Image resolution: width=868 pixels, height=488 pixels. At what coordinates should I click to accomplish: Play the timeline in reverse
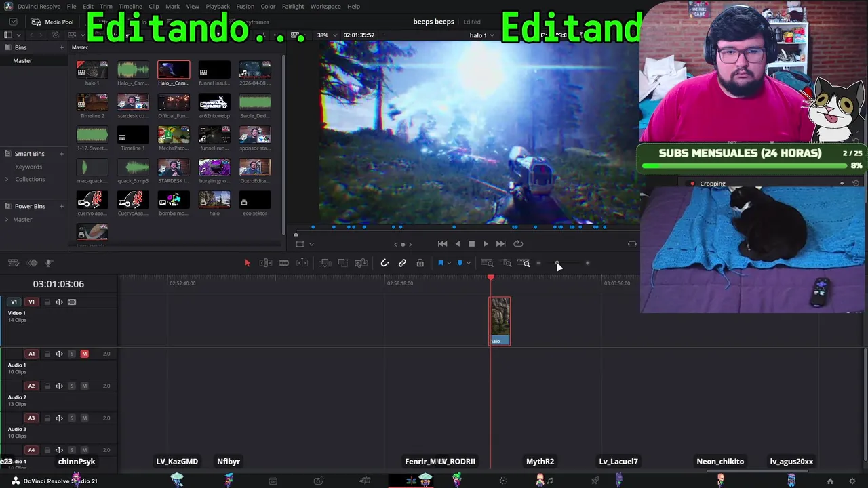click(457, 244)
